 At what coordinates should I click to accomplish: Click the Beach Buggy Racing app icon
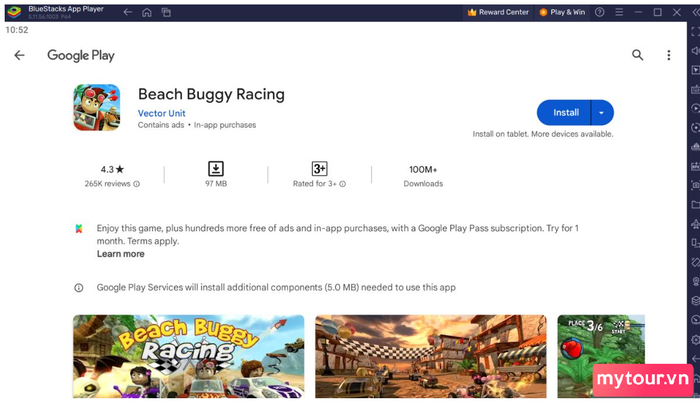pyautogui.click(x=96, y=107)
